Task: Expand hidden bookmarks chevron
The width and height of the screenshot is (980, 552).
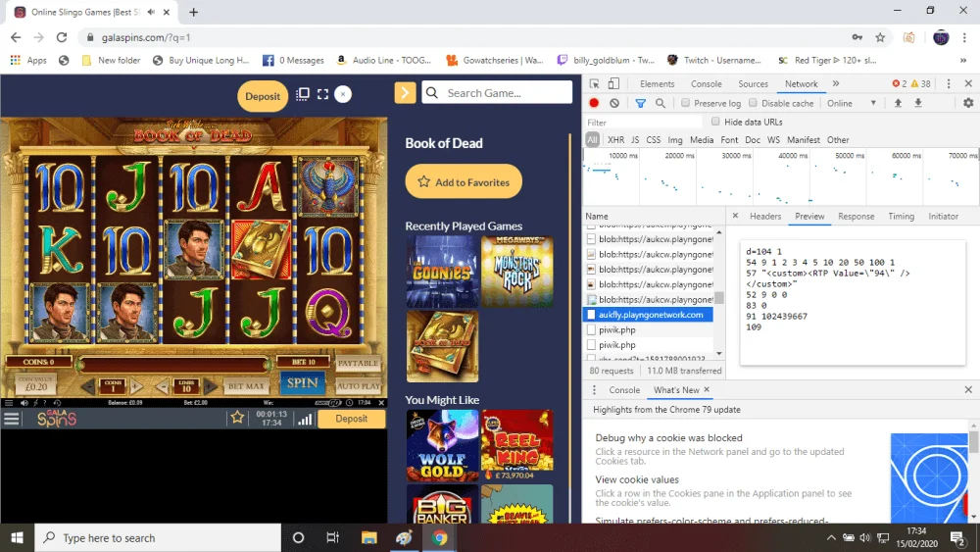Action: pyautogui.click(x=963, y=60)
